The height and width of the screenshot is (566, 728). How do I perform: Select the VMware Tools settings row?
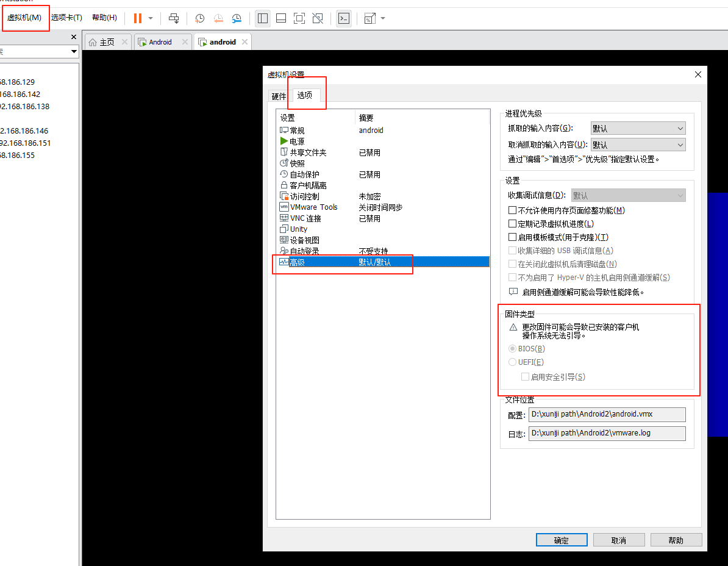click(x=382, y=207)
